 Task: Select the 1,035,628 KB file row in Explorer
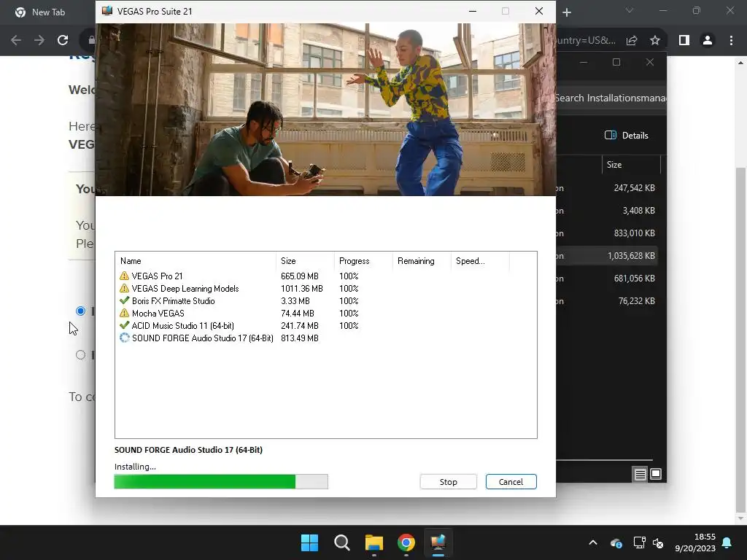coord(607,256)
